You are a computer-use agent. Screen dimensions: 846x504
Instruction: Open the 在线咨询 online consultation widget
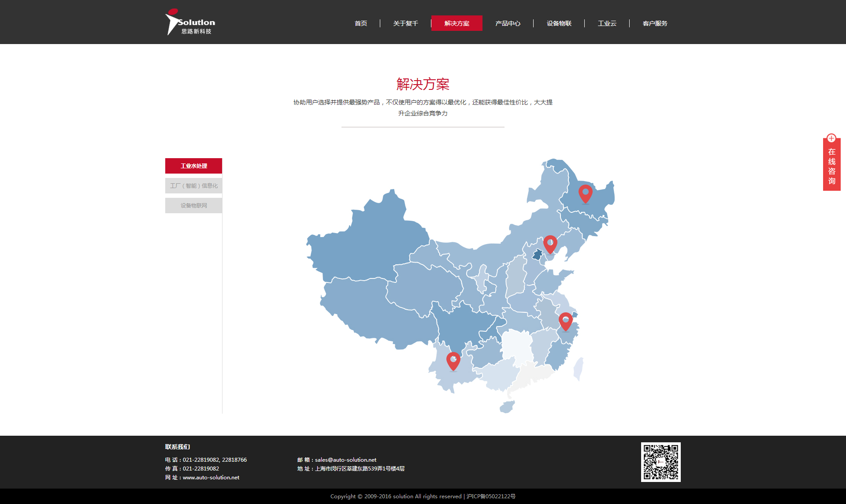tap(831, 166)
